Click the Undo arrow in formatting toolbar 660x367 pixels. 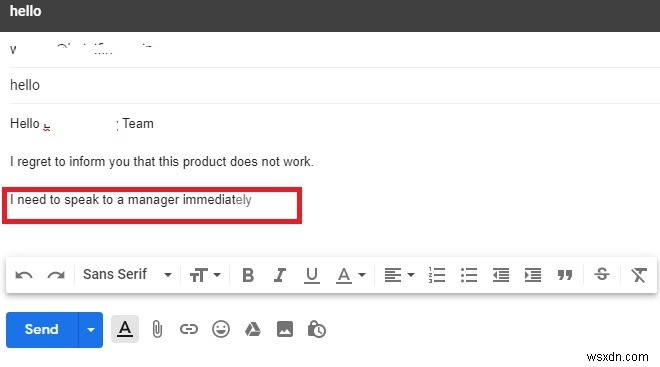click(x=24, y=275)
